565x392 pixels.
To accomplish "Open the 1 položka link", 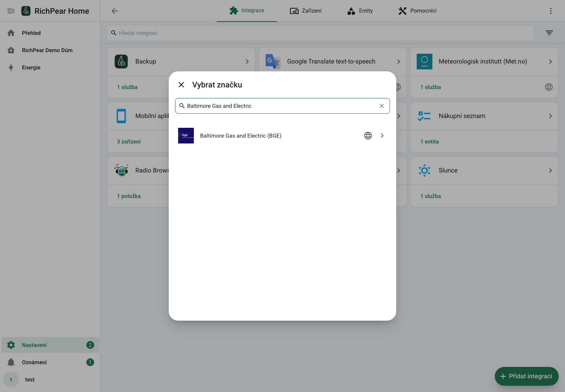I will (x=129, y=196).
